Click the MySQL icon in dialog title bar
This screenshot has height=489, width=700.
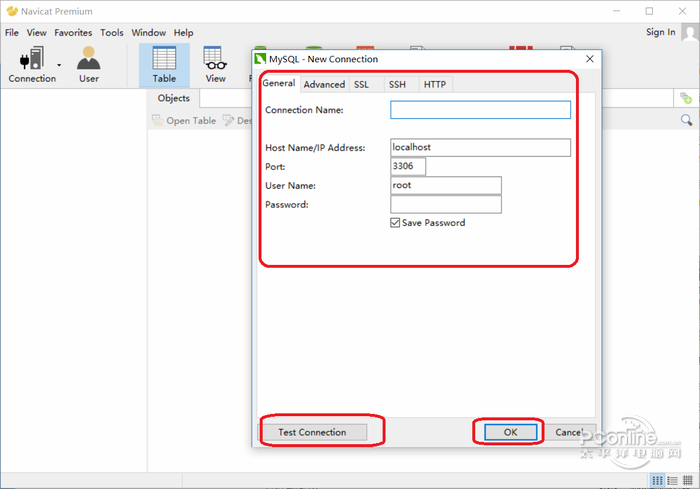pos(260,59)
